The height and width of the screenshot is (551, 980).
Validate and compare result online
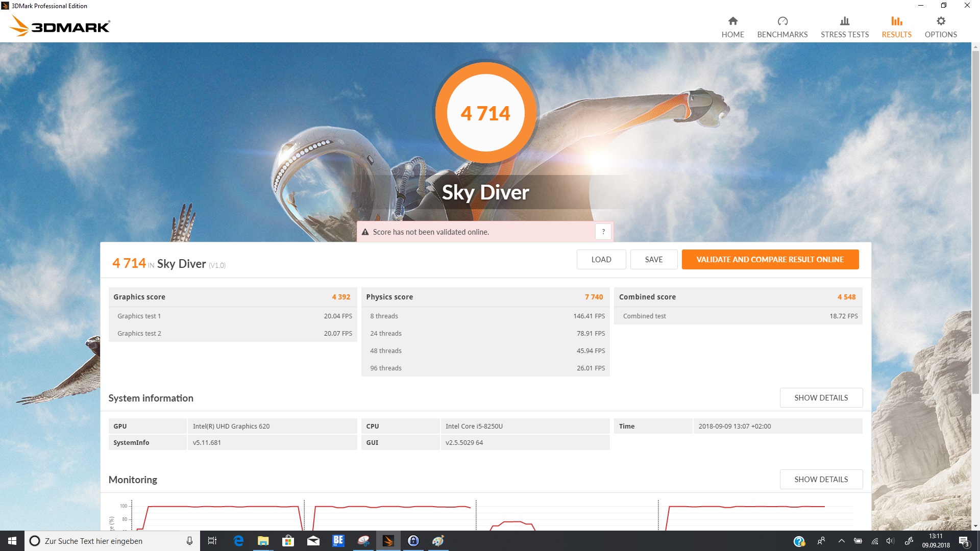770,259
